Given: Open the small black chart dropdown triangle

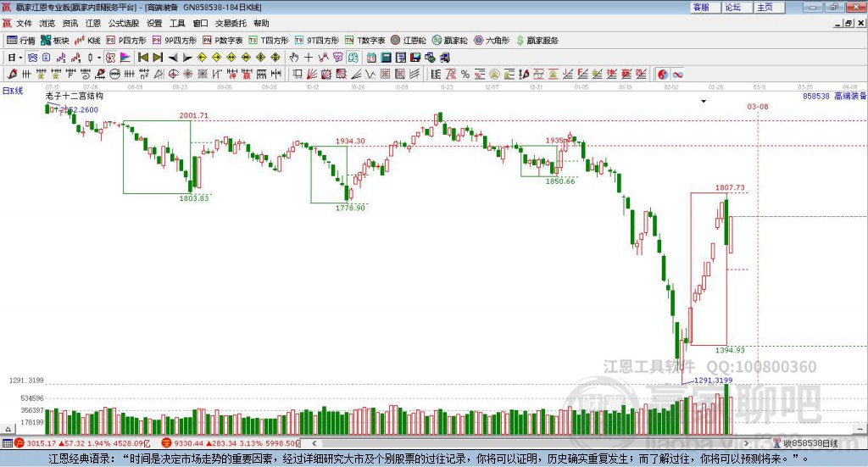Looking at the screenshot, I should [x=704, y=101].
